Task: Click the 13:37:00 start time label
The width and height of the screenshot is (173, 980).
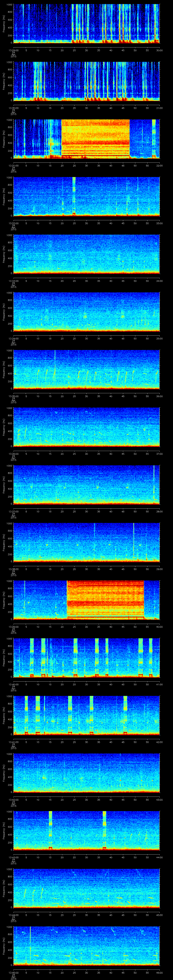Action: click(13, 511)
